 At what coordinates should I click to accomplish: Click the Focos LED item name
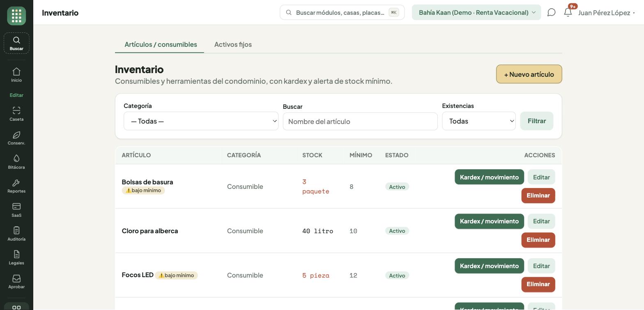[x=138, y=275]
